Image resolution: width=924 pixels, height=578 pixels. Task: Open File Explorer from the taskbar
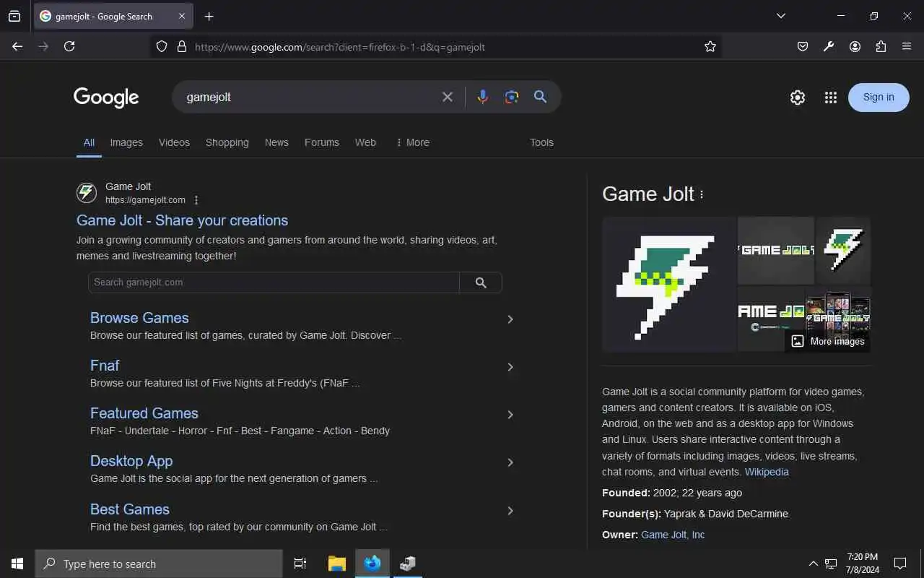click(337, 564)
